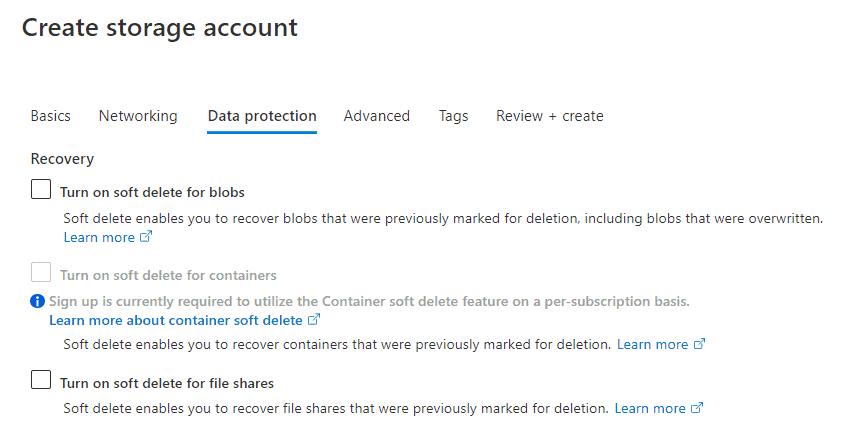Follow Learn more link for containers recovery description
The image size is (842, 430).
tap(652, 344)
